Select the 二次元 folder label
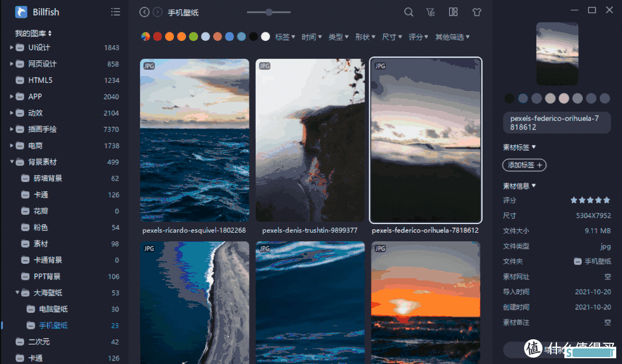The width and height of the screenshot is (622, 364). point(39,342)
